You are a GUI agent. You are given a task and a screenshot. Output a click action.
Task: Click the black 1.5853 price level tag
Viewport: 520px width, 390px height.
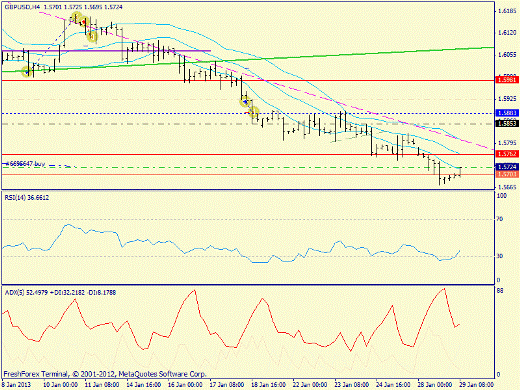point(507,124)
